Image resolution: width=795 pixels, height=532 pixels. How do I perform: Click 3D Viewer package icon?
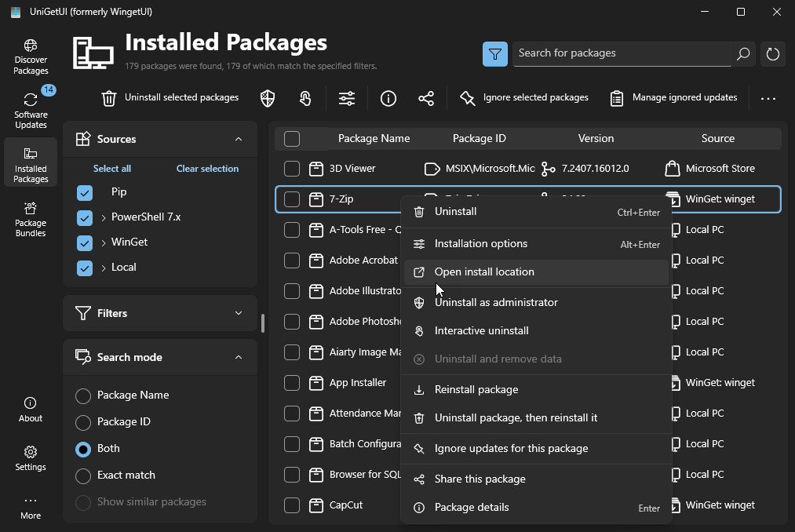tap(315, 169)
